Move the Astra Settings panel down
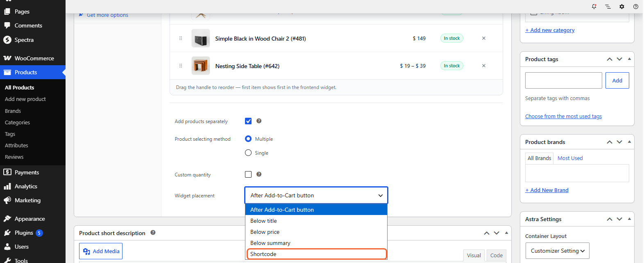644x263 pixels. click(x=619, y=219)
